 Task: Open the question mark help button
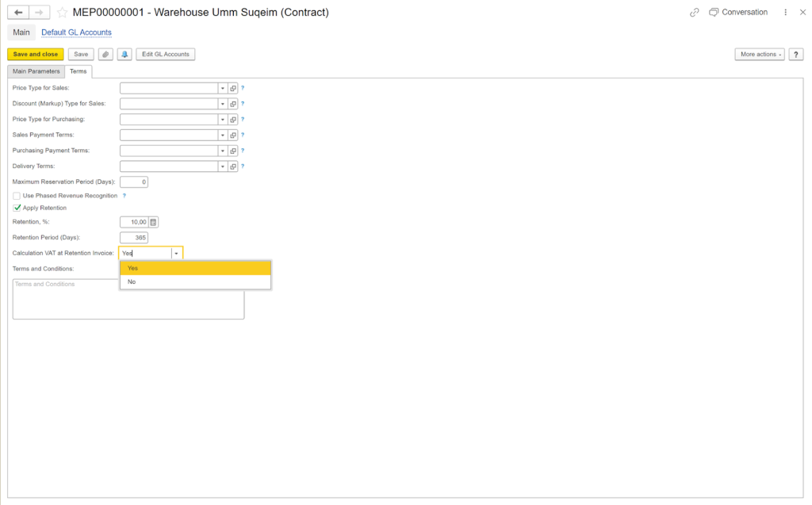[x=796, y=54]
